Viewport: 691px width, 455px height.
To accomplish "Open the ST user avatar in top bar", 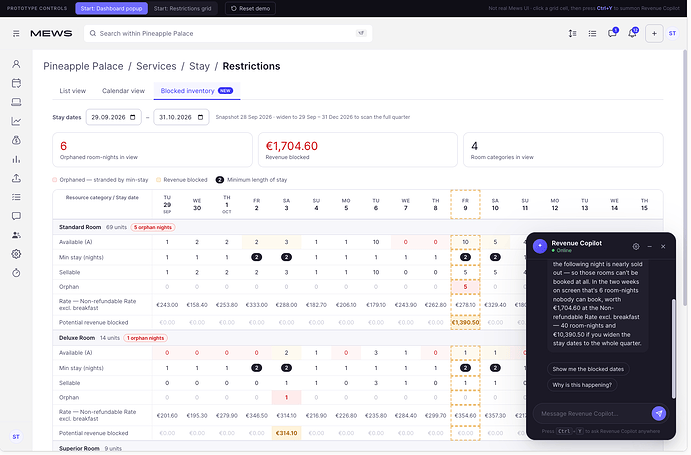I will click(x=672, y=34).
